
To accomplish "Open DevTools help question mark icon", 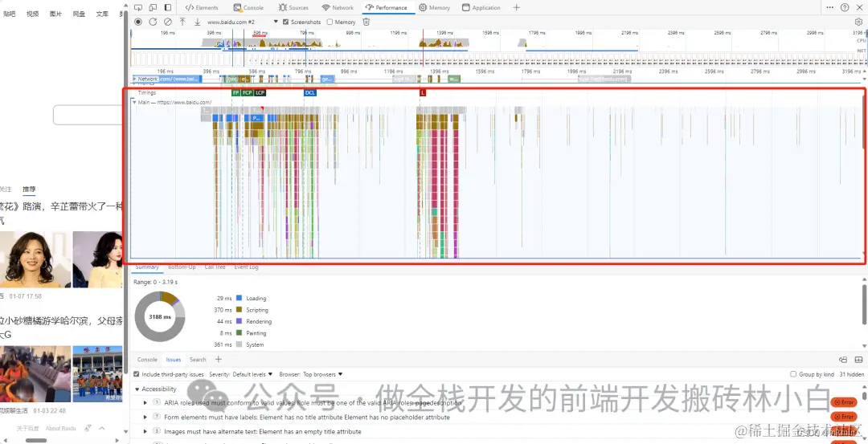I will tap(845, 8).
